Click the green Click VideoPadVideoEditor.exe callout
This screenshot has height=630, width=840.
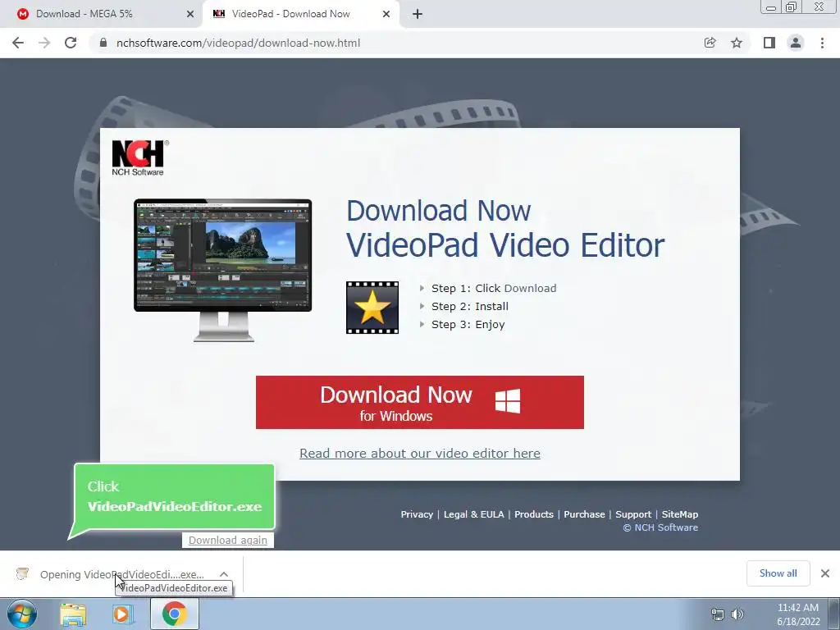[x=174, y=496]
